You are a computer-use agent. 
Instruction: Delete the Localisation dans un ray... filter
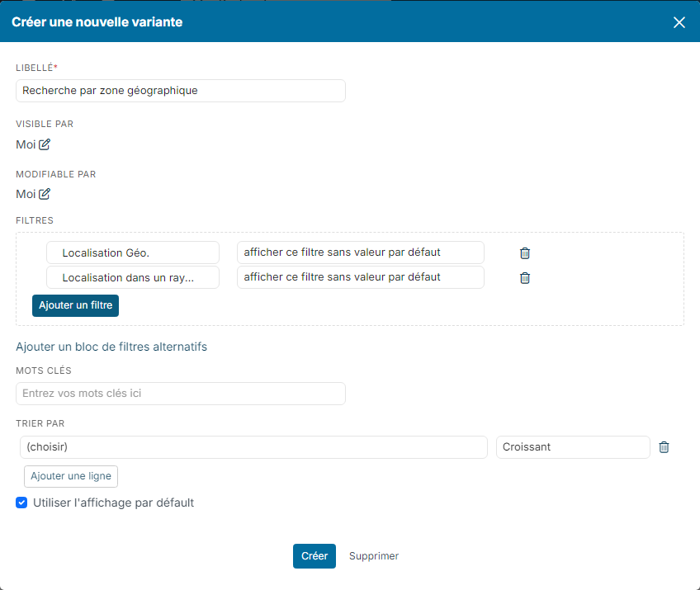525,277
